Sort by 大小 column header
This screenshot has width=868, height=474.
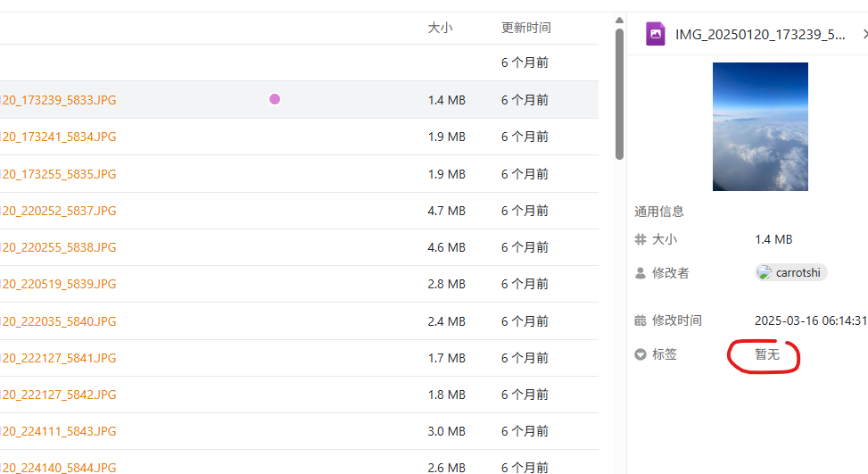point(440,28)
